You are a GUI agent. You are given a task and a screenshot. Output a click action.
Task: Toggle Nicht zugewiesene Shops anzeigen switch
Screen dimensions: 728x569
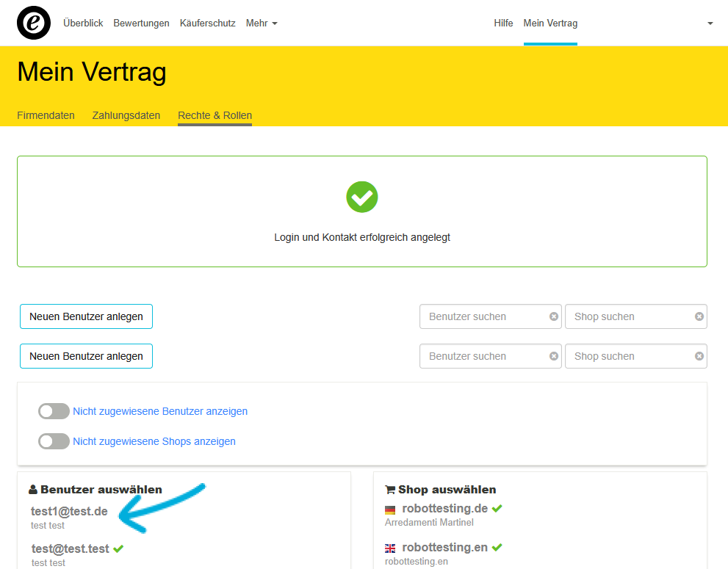pos(54,441)
